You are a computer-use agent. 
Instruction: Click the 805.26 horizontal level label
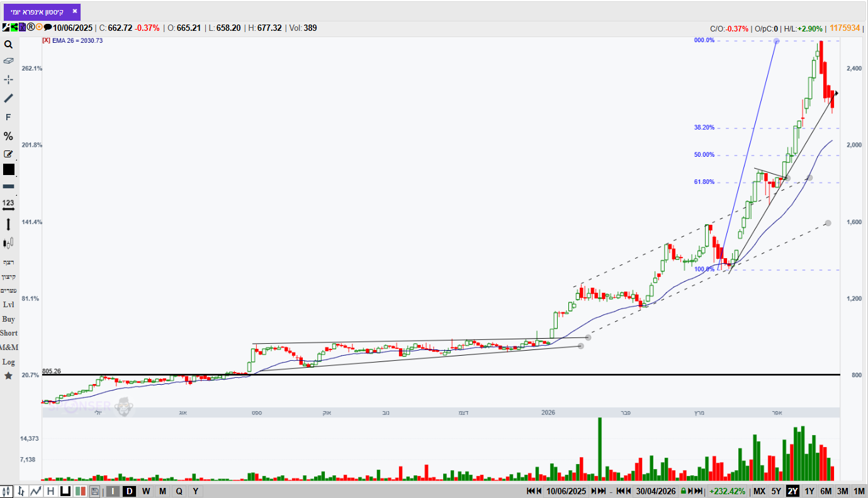coord(52,371)
